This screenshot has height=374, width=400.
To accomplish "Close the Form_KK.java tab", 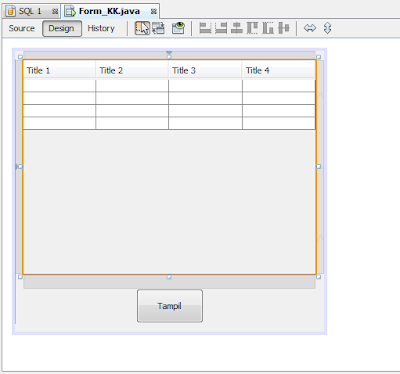I will 154,11.
